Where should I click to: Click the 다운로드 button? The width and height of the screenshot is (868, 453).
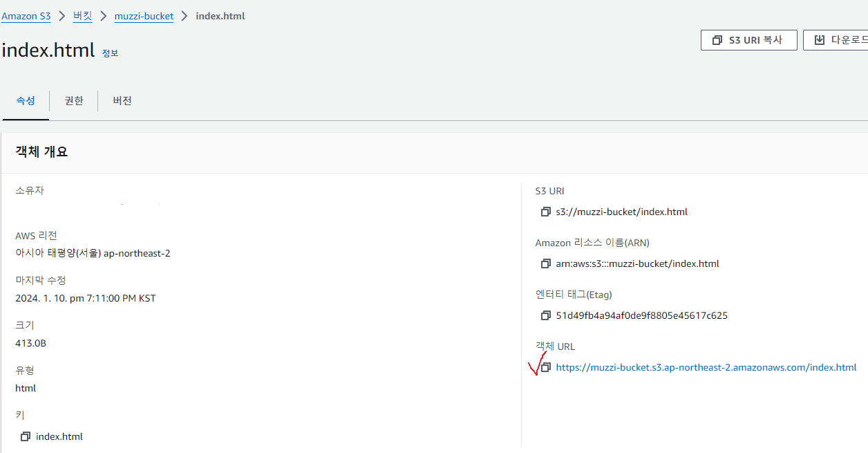(x=836, y=40)
